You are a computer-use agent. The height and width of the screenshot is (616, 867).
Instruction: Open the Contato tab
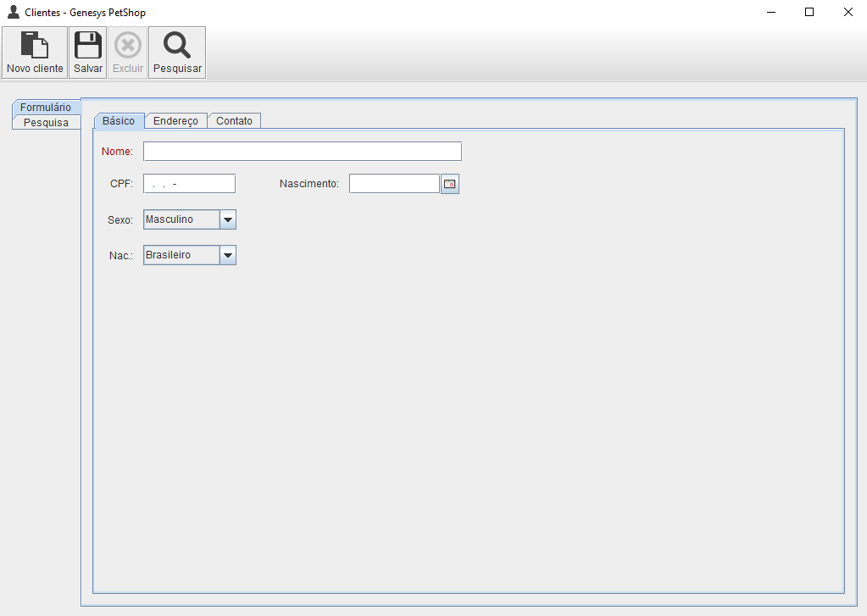[234, 121]
